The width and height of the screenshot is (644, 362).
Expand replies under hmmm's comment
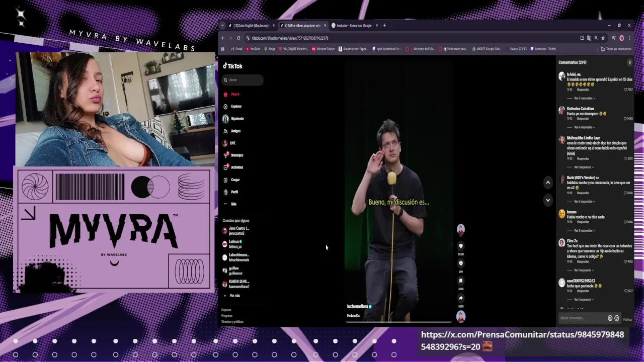pos(585,231)
